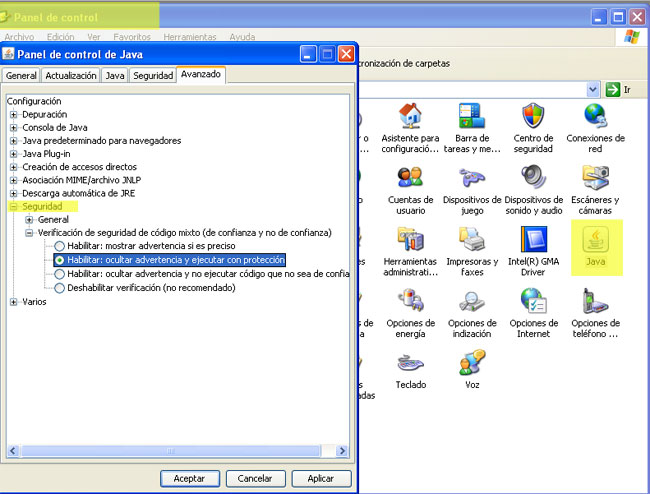Click the Windows flag logo
This screenshot has width=650, height=494.
coord(631,36)
